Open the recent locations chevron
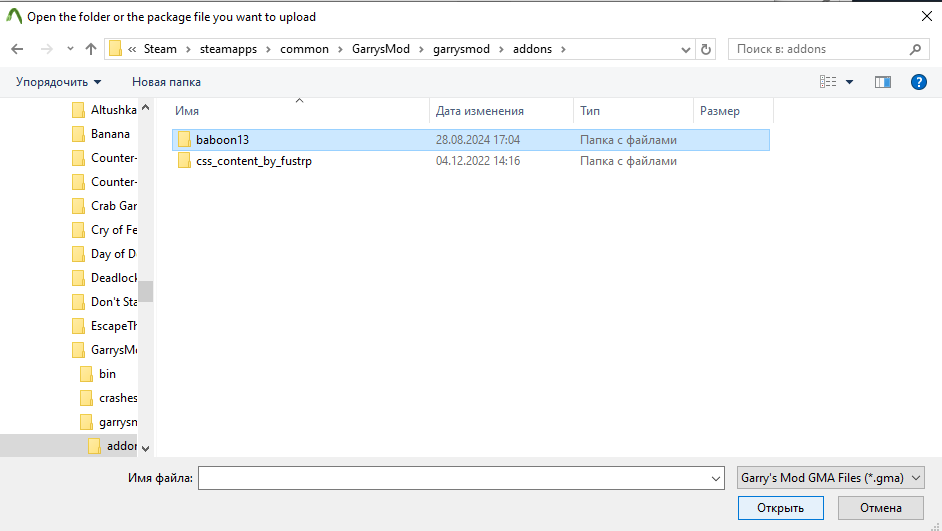942x531 pixels. [x=70, y=49]
